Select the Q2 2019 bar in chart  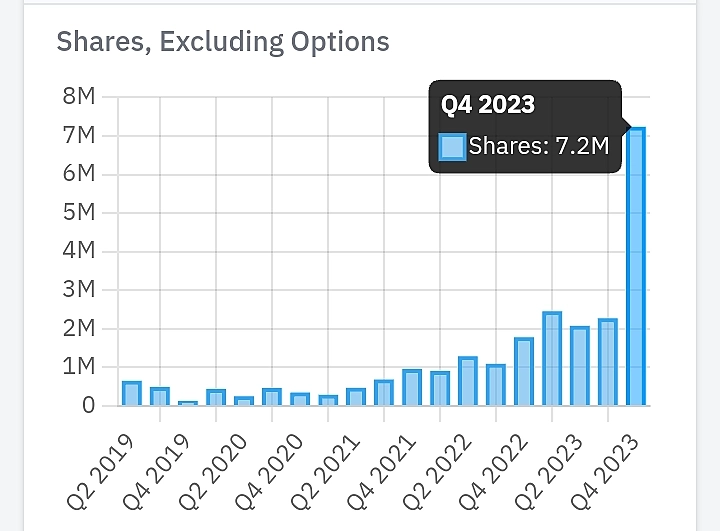pos(132,393)
